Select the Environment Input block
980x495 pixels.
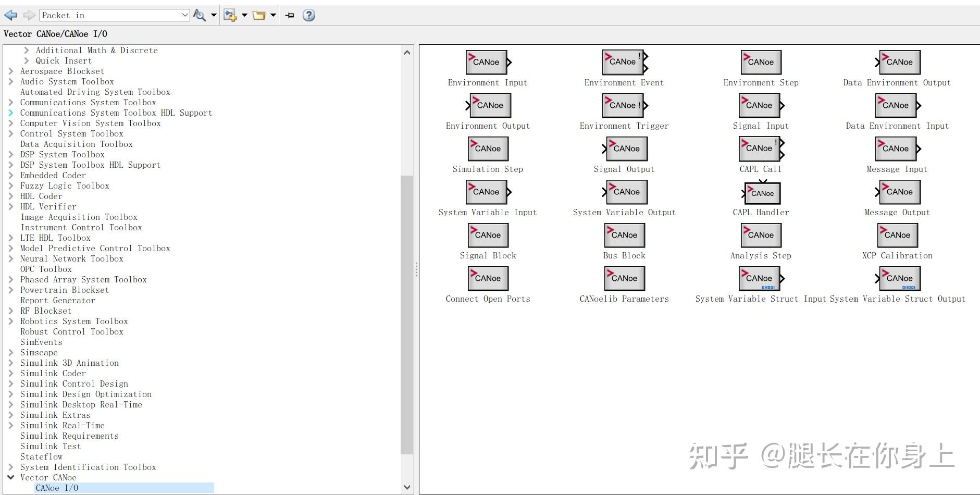click(x=487, y=61)
